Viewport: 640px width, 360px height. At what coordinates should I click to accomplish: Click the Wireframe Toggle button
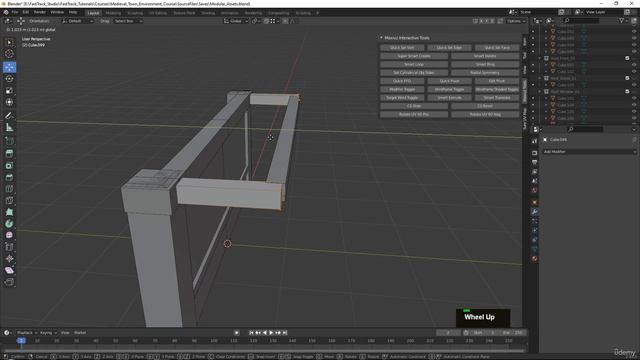tap(449, 89)
